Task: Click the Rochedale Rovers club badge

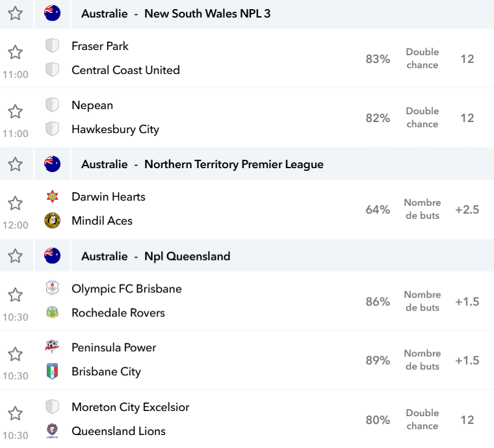Action: [x=52, y=312]
